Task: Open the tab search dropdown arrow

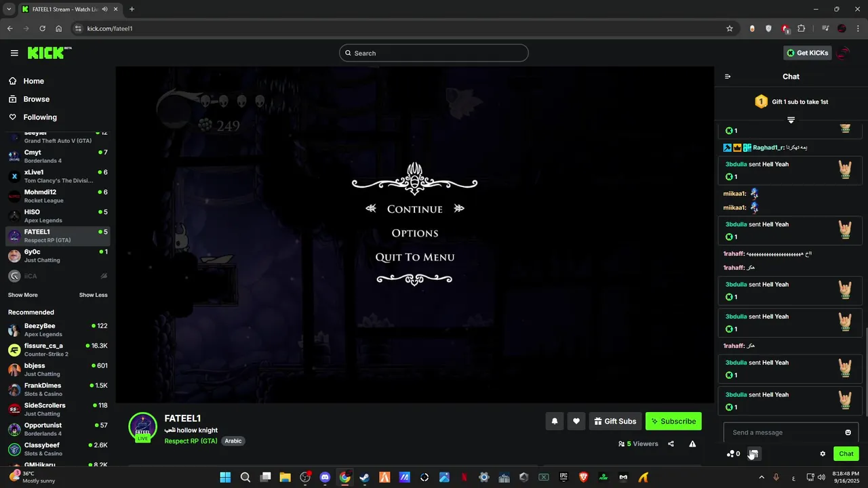Action: [x=9, y=9]
